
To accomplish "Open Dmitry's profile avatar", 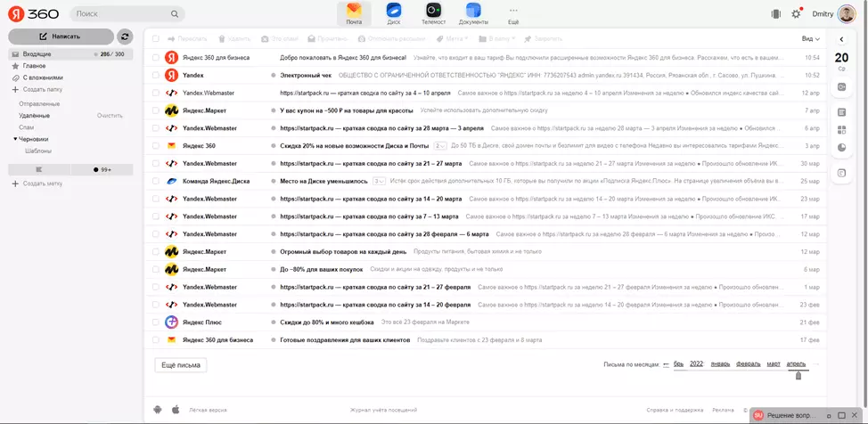I will [847, 14].
